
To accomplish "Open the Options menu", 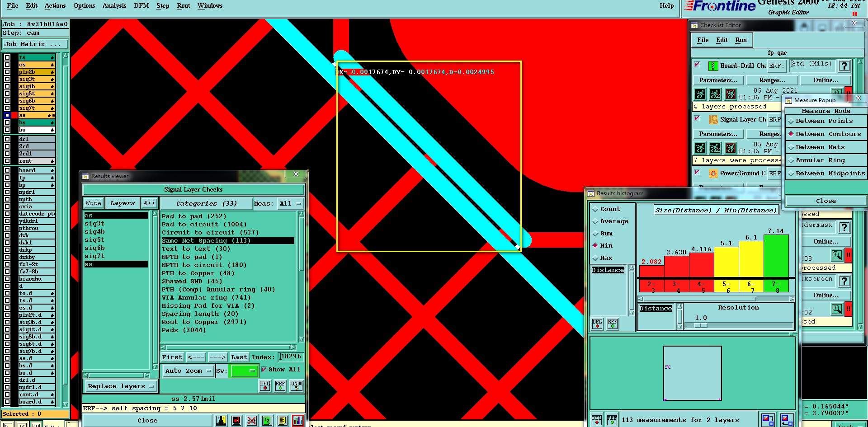I will [84, 6].
